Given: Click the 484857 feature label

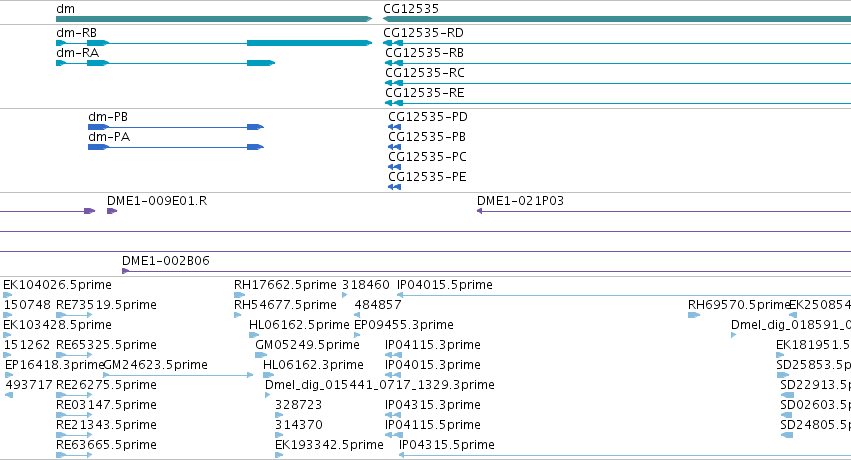Looking at the screenshot, I should click(x=378, y=305).
